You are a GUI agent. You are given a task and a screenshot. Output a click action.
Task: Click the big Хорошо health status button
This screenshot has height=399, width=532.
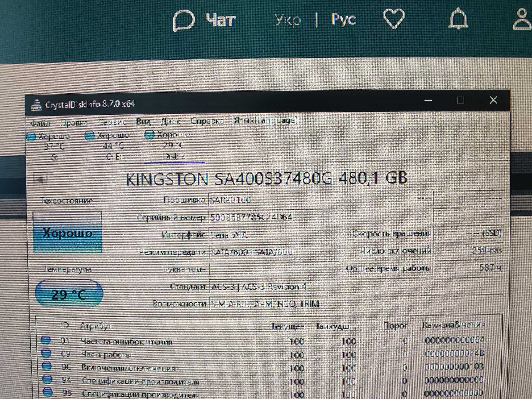[x=68, y=232]
